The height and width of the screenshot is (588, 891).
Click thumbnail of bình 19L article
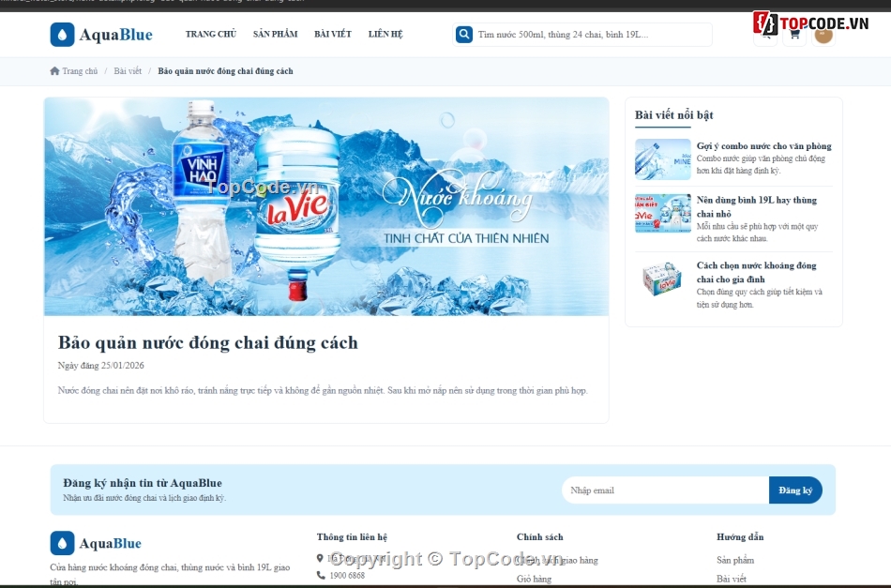(662, 213)
